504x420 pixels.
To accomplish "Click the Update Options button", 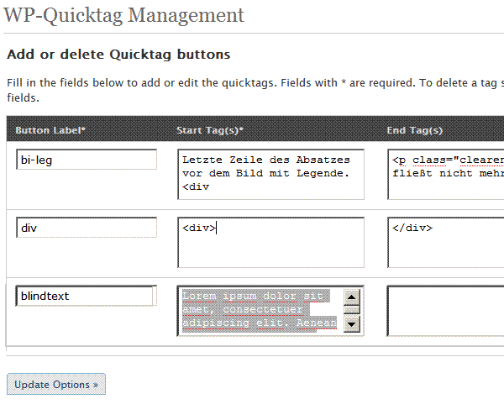I will pos(56,384).
